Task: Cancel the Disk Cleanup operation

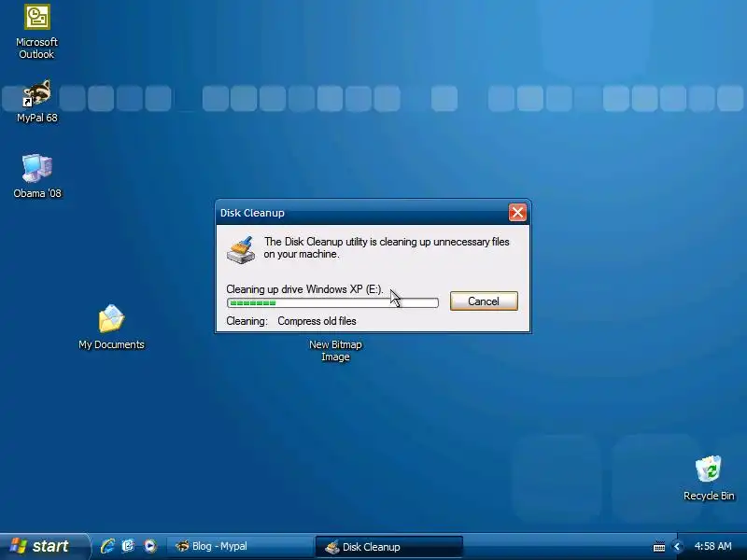Action: (x=484, y=301)
